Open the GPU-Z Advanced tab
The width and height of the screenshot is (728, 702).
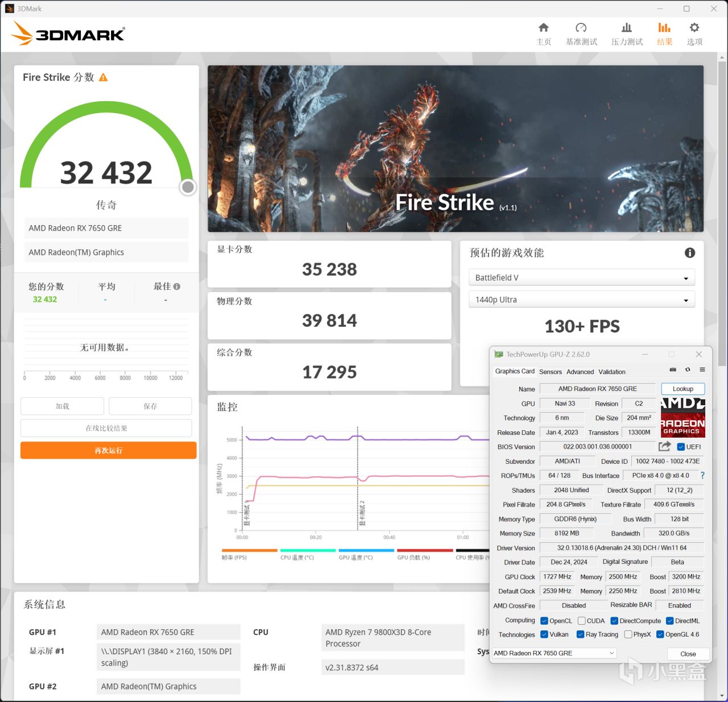[x=580, y=372]
